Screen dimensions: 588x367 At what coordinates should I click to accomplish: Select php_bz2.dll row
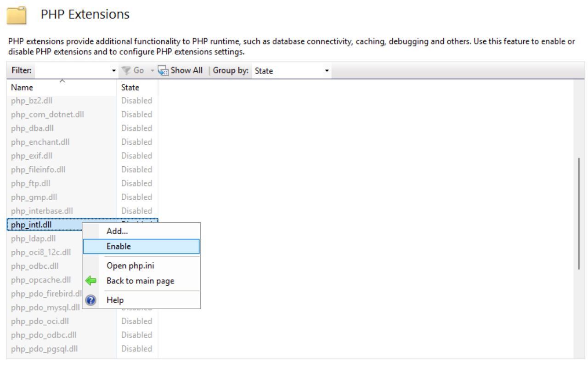(x=82, y=101)
